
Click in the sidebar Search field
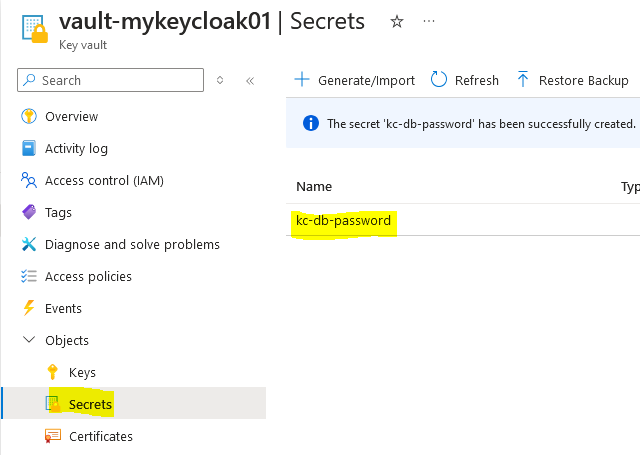pyautogui.click(x=115, y=80)
